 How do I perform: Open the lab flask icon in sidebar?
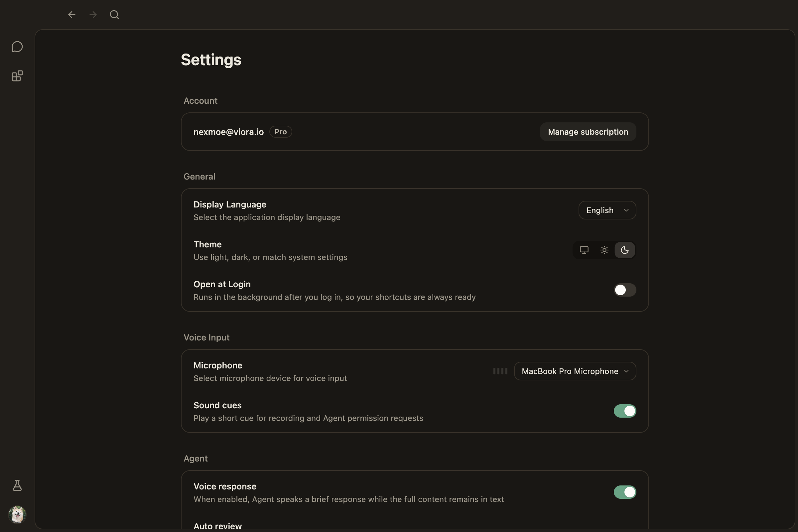point(17,485)
